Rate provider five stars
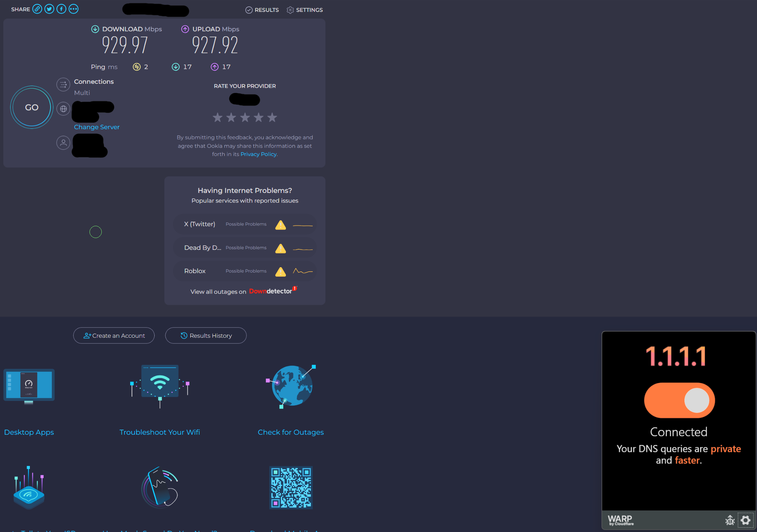757x532 pixels. [272, 117]
